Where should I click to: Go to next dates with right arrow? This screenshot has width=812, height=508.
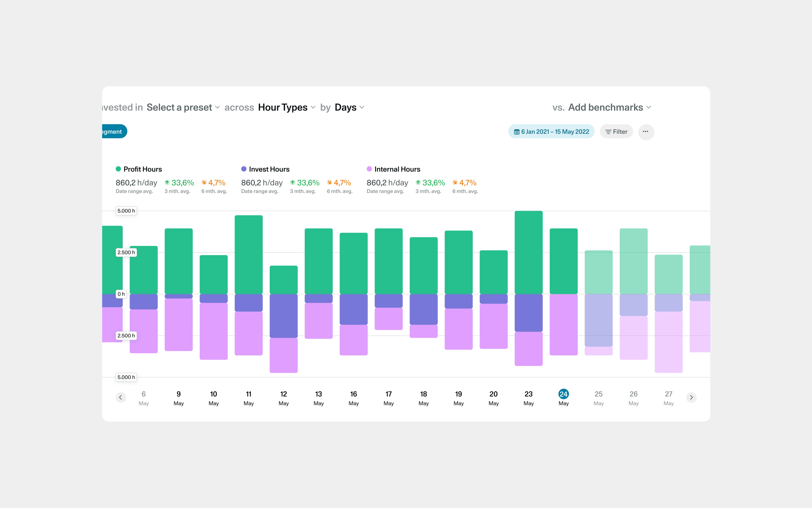point(691,398)
